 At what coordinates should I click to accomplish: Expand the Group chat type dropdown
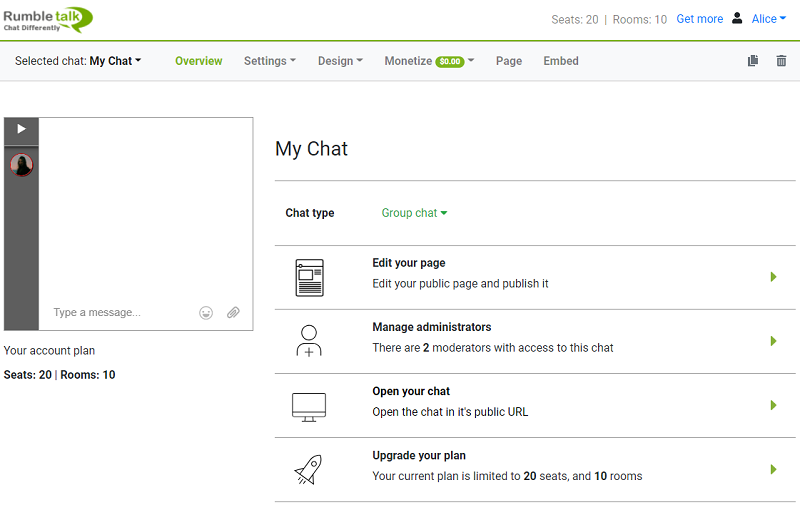414,213
